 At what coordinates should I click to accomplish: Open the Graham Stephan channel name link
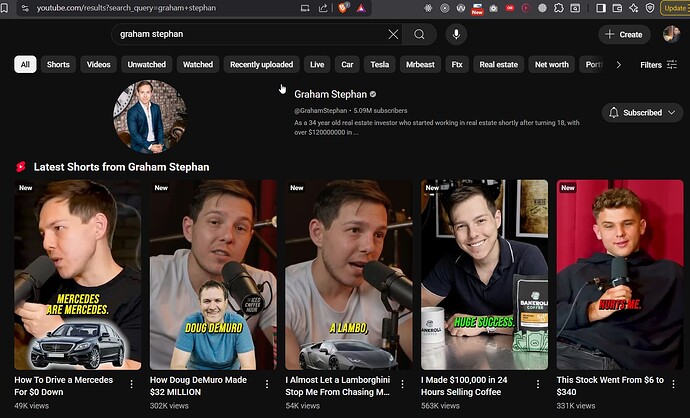[330, 94]
